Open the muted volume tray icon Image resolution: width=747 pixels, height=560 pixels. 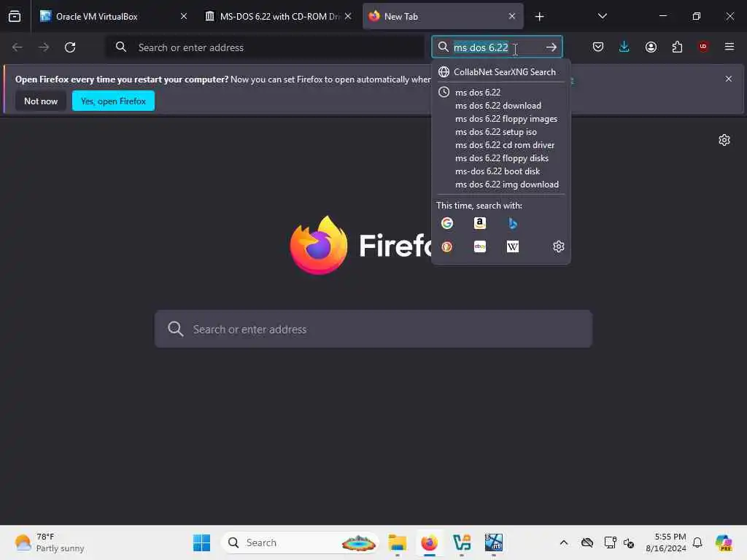pos(629,542)
